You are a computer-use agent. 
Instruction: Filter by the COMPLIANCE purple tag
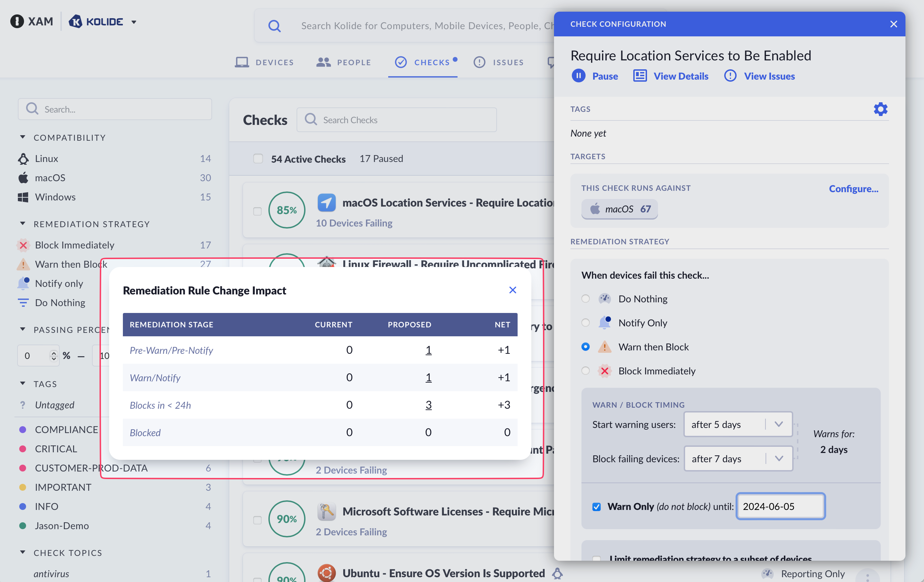tap(66, 429)
